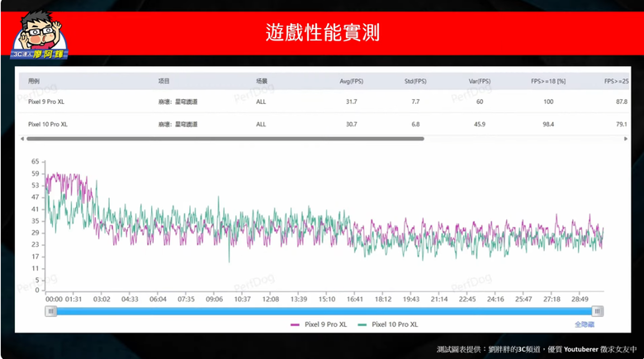Image resolution: width=644 pixels, height=359 pixels.
Task: Click the 30.7 average FPS value
Action: 351,124
